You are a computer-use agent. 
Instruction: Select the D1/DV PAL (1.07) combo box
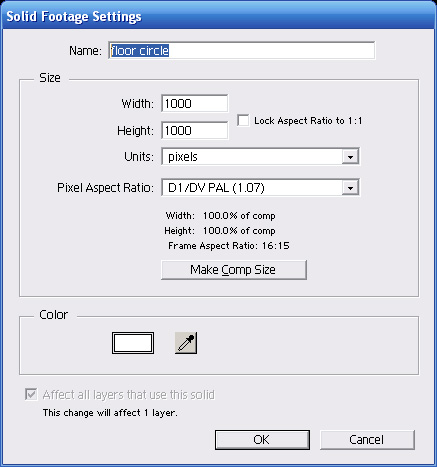(260, 188)
